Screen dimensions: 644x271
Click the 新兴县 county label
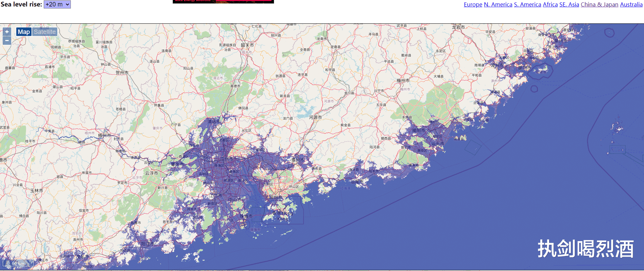coord(162,188)
